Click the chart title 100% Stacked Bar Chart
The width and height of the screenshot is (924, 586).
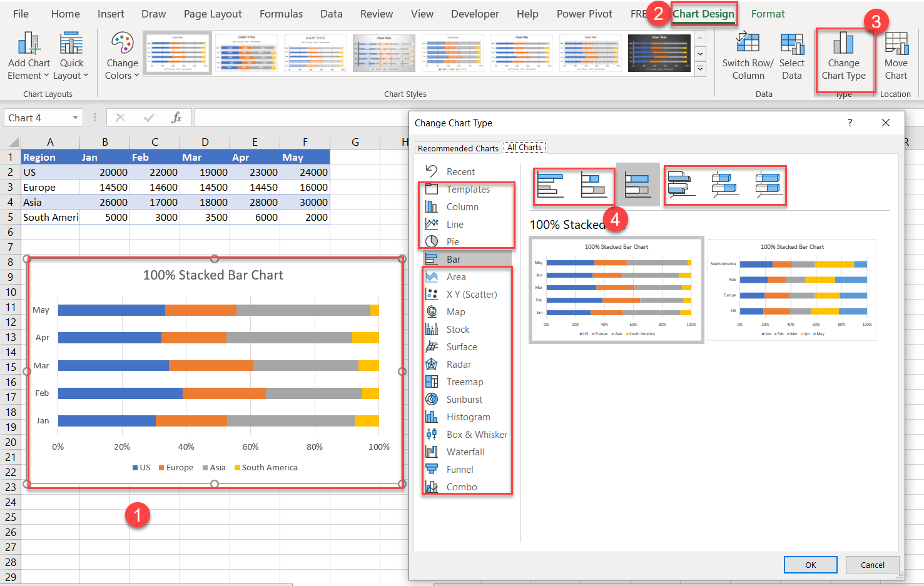[213, 275]
